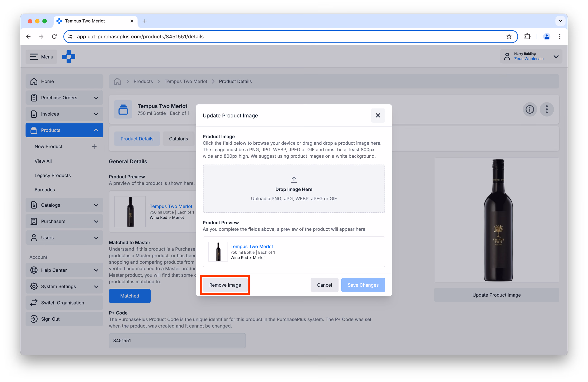
Task: Expand the System Settings sidebar menu
Action: [64, 287]
